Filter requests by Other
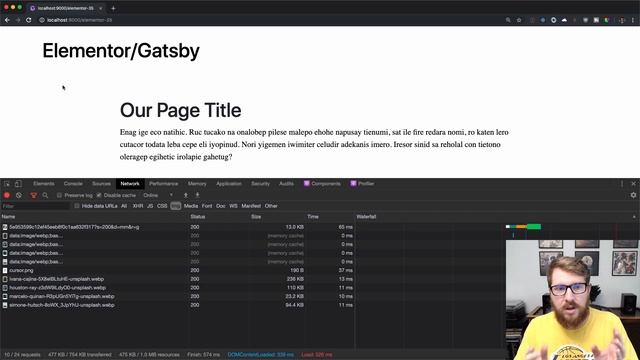Screen dimensions: 640x360 pos(271,206)
